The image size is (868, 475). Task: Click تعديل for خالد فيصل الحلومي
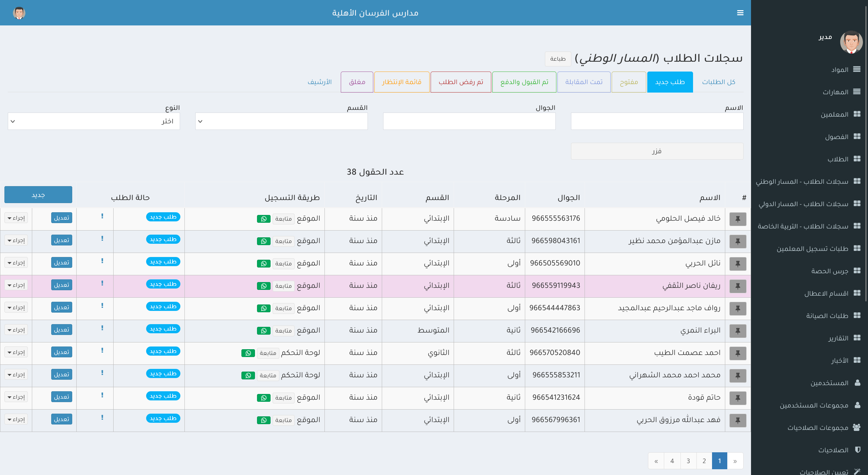pyautogui.click(x=62, y=218)
